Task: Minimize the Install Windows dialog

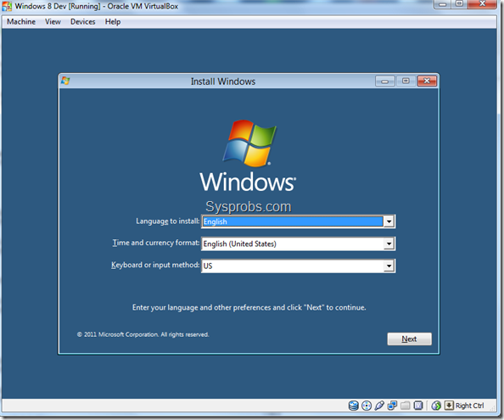Action: tap(384, 81)
